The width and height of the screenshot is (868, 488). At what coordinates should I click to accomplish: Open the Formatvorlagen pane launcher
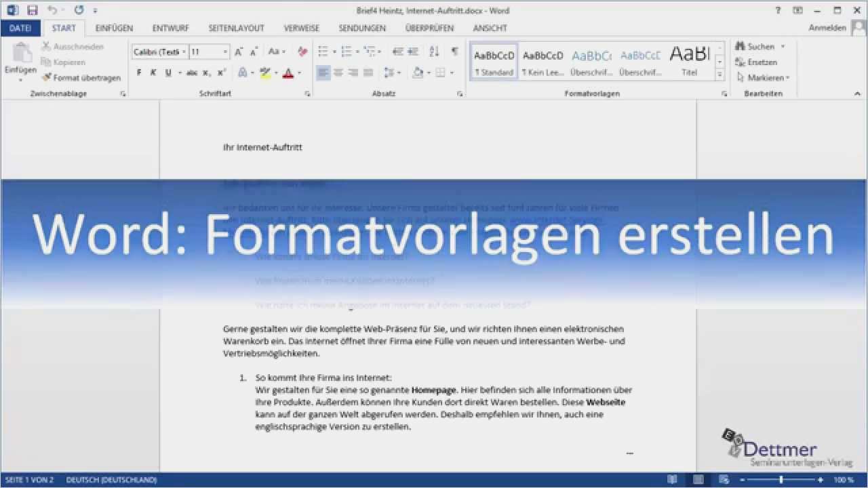point(724,94)
